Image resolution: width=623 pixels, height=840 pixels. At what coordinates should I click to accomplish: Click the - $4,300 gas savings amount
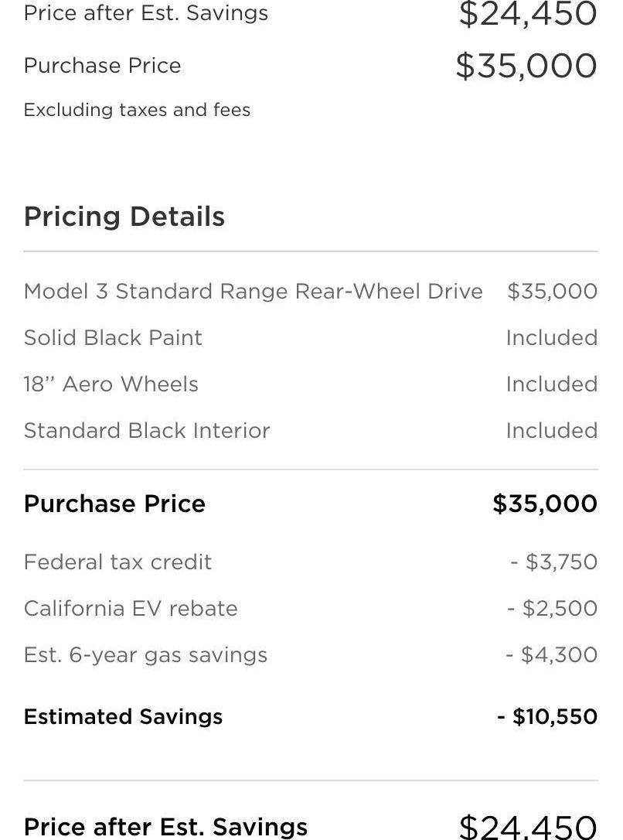tap(552, 654)
